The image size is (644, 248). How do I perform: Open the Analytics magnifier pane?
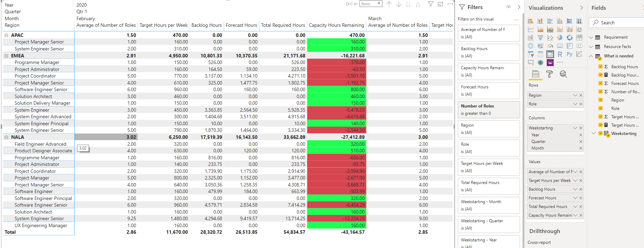[x=563, y=74]
